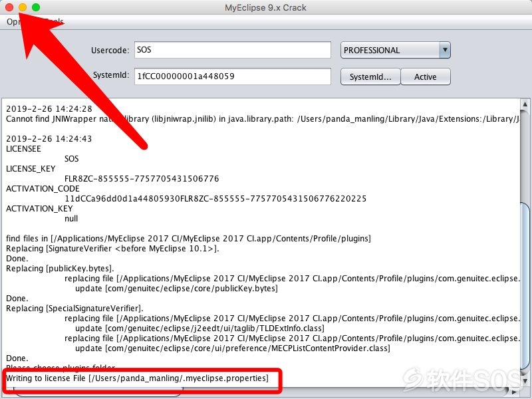Click the 'ACTIVATION_CODE' log heading
The width and height of the screenshot is (532, 399).
click(x=43, y=189)
